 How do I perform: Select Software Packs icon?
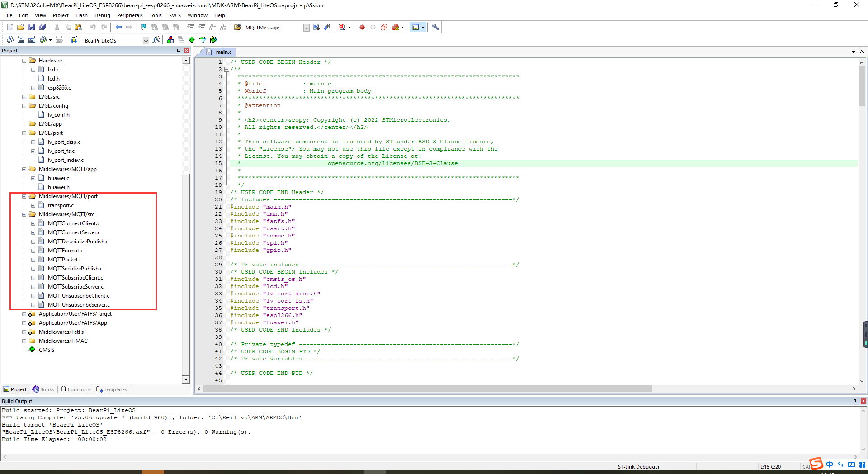click(x=203, y=40)
